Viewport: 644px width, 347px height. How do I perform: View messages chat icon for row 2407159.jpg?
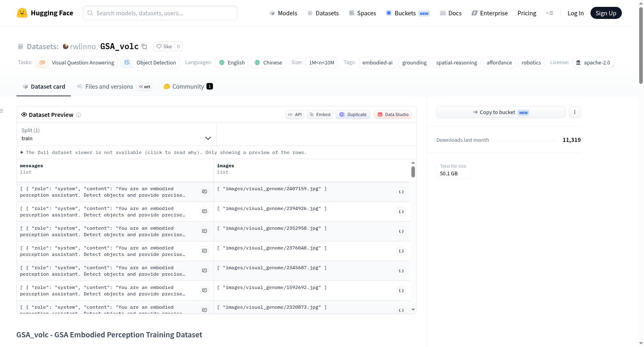point(204,192)
